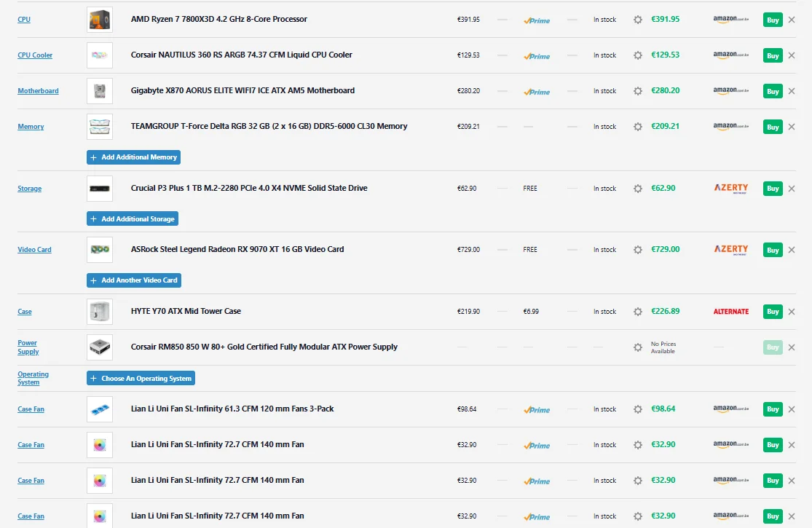Click the Corsair RM850 PSU thumbnail

pyautogui.click(x=100, y=347)
